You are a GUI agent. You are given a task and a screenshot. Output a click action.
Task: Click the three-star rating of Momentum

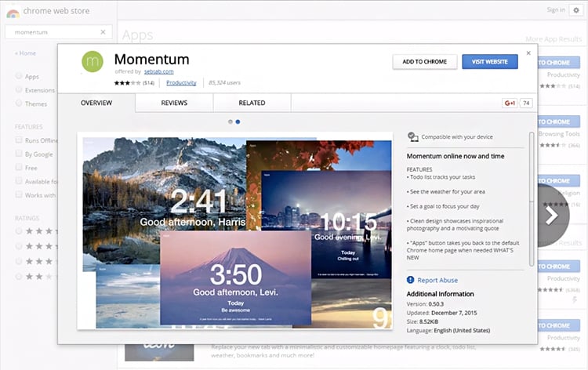click(128, 83)
